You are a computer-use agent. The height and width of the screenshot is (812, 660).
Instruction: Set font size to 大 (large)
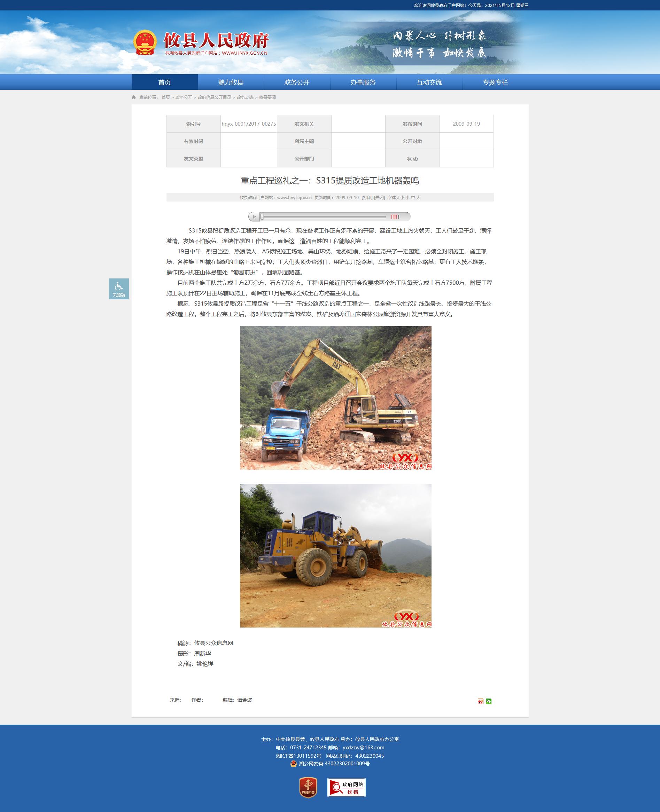coord(418,198)
